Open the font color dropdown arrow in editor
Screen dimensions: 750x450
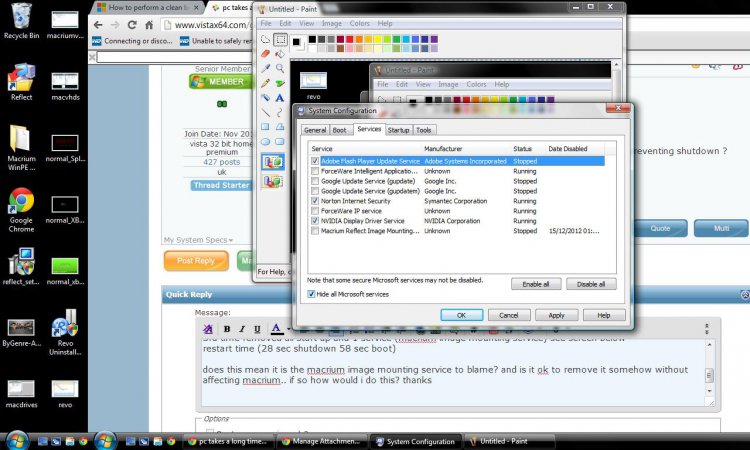288,329
